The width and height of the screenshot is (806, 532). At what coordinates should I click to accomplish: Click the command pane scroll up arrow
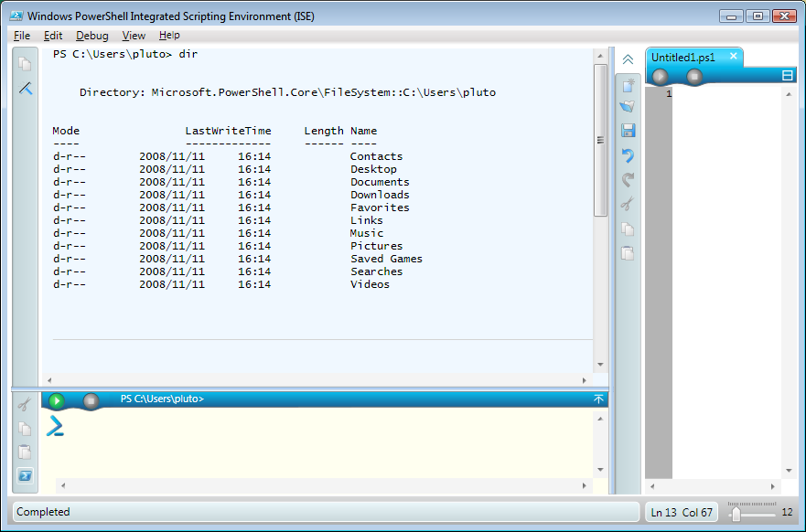600,419
